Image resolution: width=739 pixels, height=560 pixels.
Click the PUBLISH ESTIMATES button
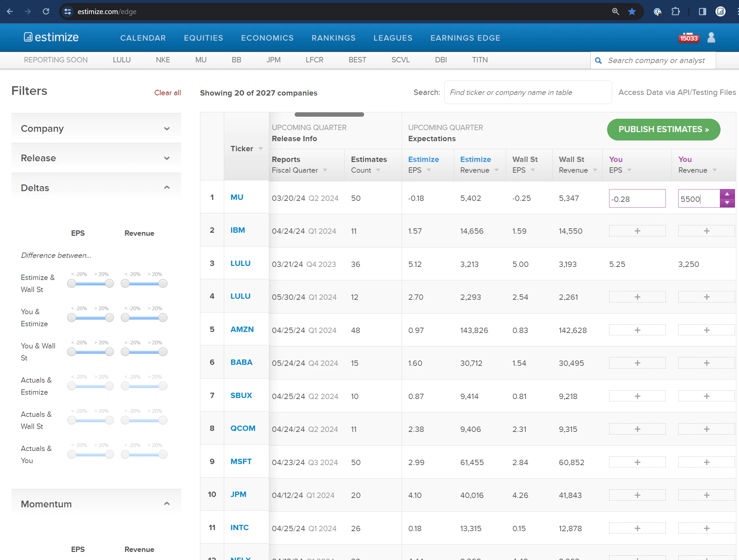click(x=663, y=129)
